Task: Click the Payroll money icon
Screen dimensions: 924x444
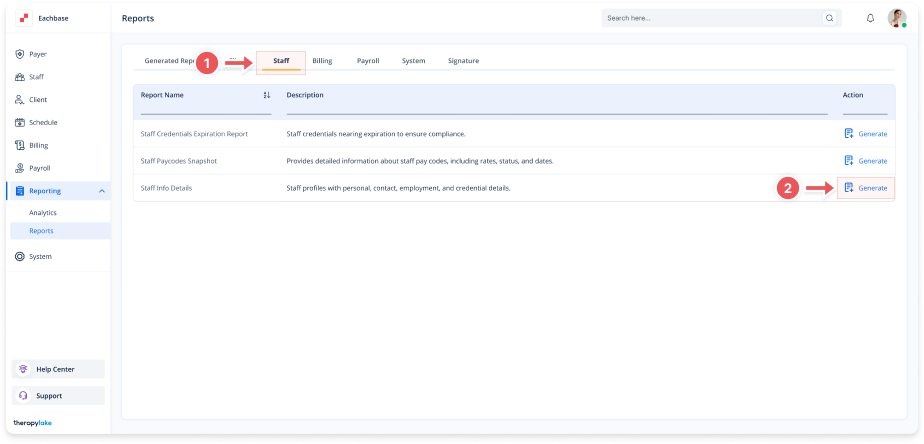Action: coord(19,168)
